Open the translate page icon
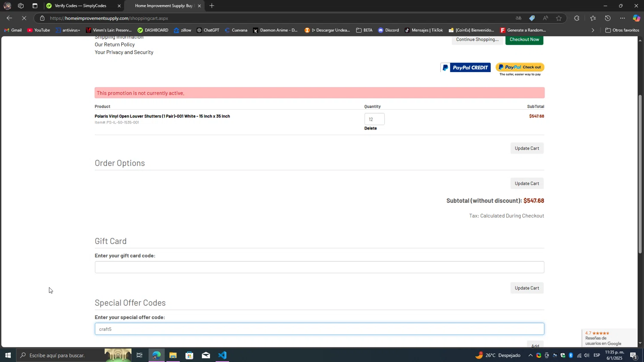 (518, 18)
